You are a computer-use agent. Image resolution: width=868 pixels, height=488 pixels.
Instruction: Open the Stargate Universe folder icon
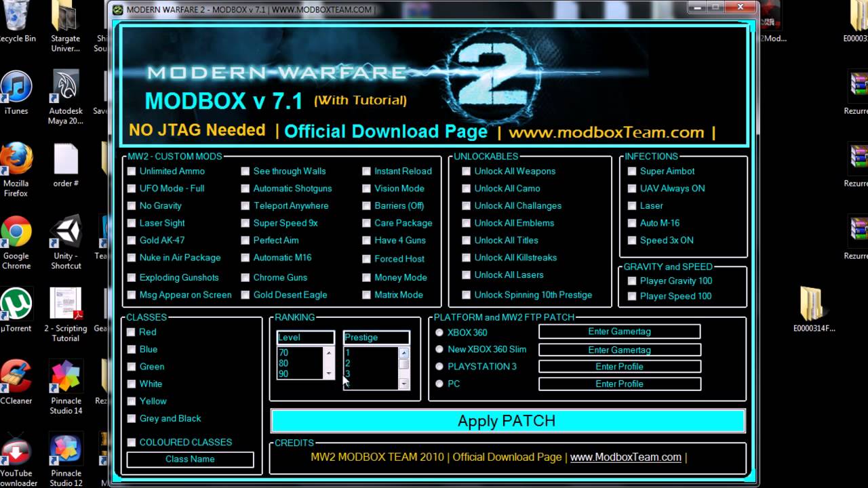[x=66, y=26]
